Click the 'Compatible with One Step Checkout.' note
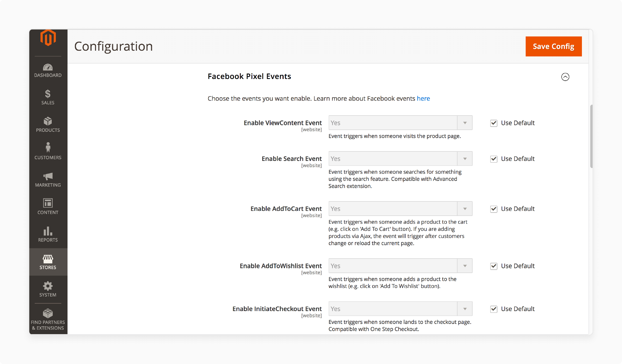This screenshot has height=364, width=622. [x=374, y=329]
